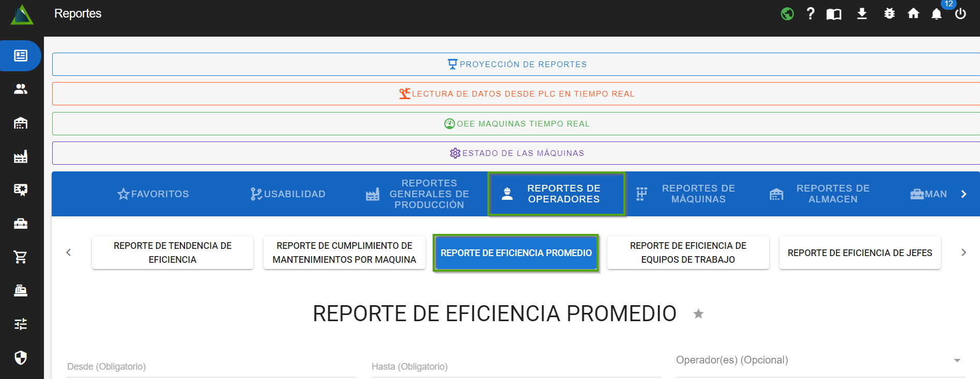The image size is (980, 379).
Task: Click the Desde (Obligatorio) date field
Action: tap(211, 367)
